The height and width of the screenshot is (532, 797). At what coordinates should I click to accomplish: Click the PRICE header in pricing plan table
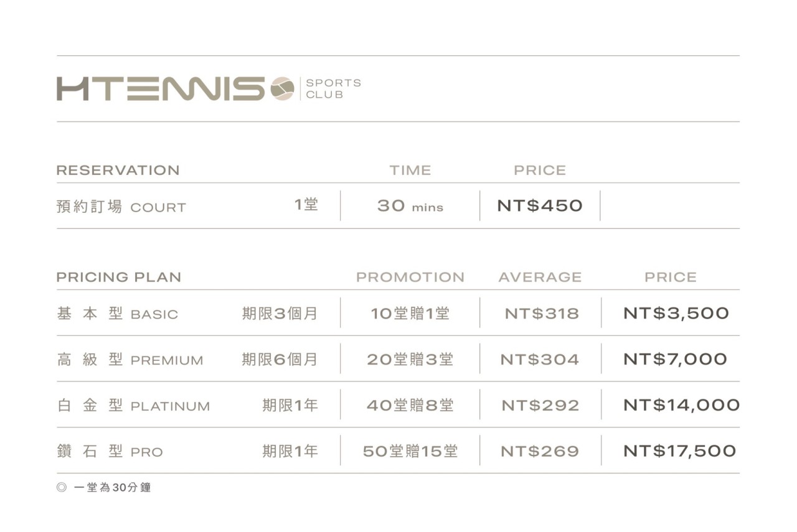click(x=671, y=277)
